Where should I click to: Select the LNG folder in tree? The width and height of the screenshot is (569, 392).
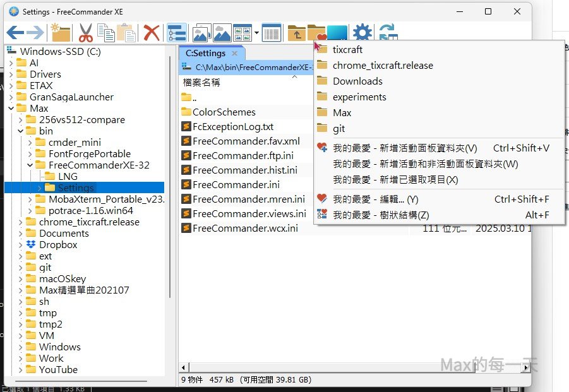click(x=68, y=177)
